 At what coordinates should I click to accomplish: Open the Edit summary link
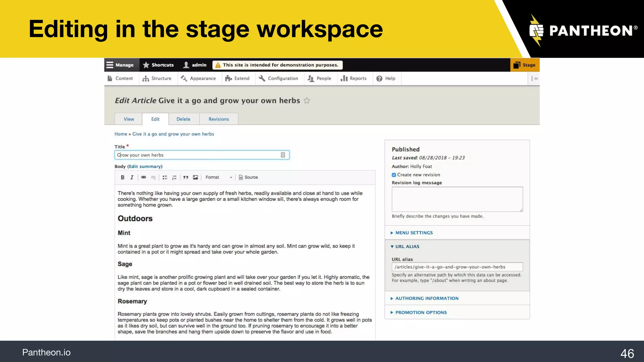point(145,167)
